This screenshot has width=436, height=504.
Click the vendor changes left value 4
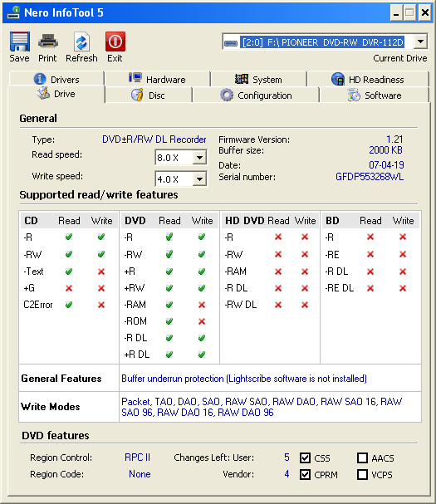point(287,474)
